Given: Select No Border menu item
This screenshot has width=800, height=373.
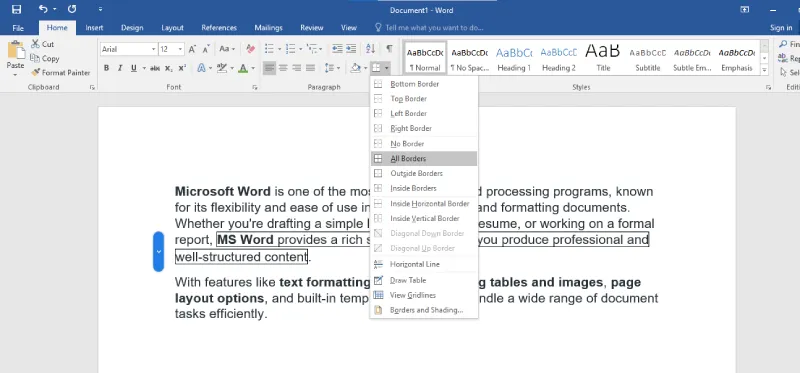Looking at the screenshot, I should pyautogui.click(x=424, y=144).
